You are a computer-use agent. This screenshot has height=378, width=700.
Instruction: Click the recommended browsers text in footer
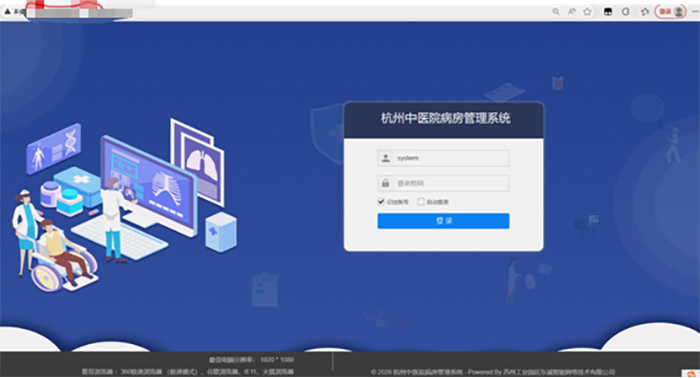(188, 372)
